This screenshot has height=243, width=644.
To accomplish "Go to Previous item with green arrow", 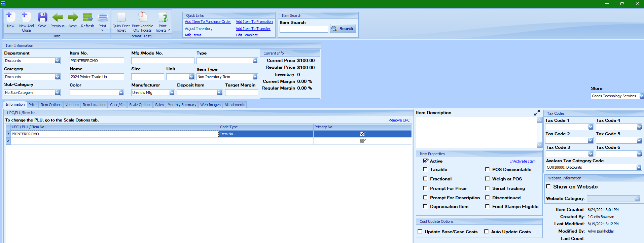I will coord(58,18).
